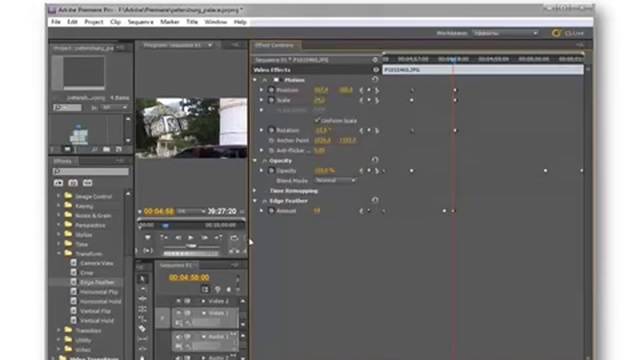This screenshot has width=640, height=360.
Task: Click Effect Controls playhead marker
Action: pos(453,60)
